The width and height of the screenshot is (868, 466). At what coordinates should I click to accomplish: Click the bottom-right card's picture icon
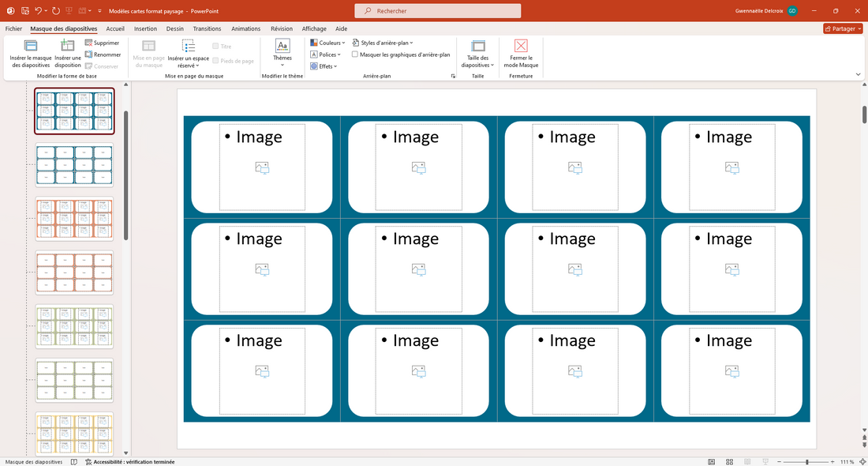[x=731, y=371]
